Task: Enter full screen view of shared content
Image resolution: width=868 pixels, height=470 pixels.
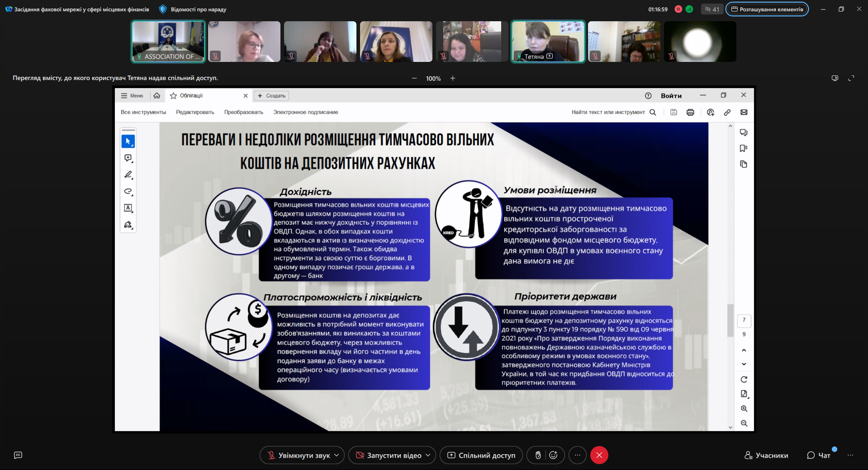Action: (x=851, y=78)
